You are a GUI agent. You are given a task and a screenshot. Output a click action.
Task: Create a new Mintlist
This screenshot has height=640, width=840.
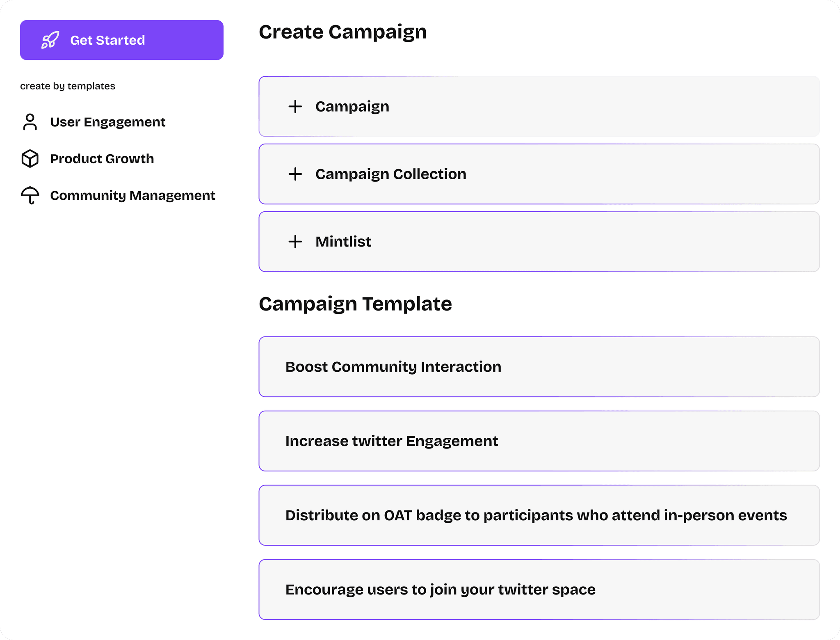(x=539, y=242)
